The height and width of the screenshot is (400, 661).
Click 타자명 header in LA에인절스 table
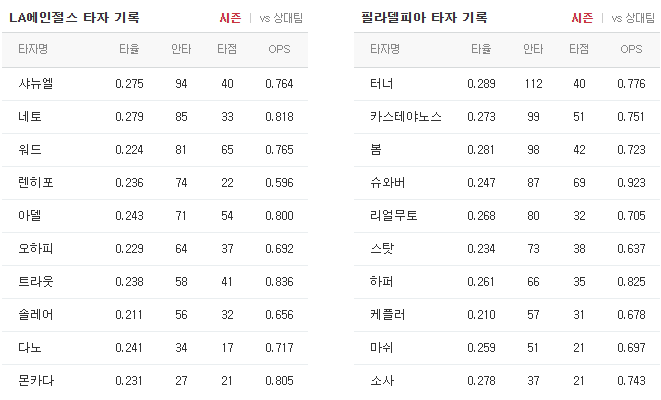pos(33,49)
